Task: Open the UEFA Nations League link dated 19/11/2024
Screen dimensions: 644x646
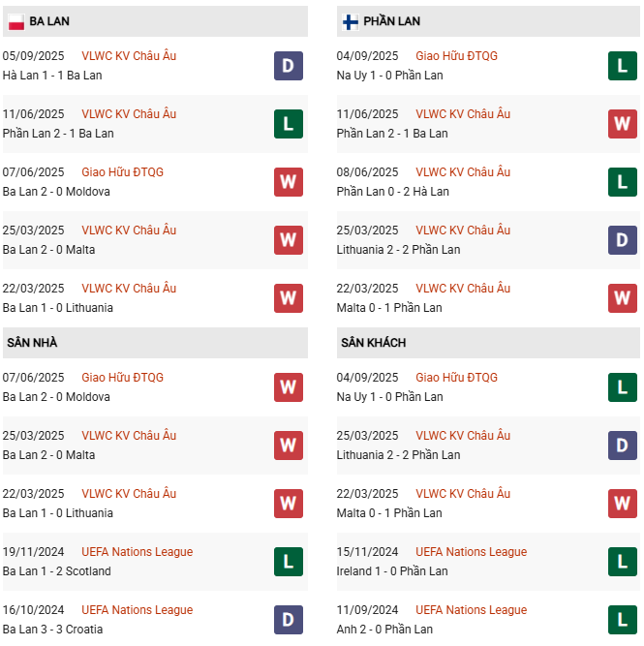Action: (x=137, y=552)
